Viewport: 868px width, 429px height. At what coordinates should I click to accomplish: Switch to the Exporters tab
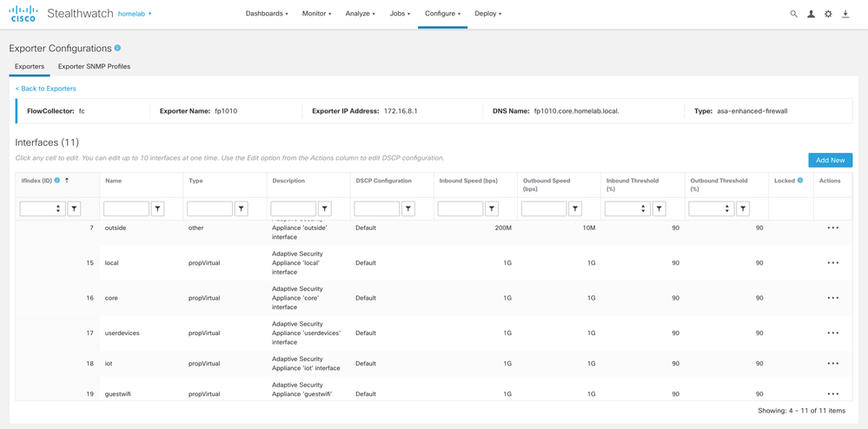click(x=30, y=66)
